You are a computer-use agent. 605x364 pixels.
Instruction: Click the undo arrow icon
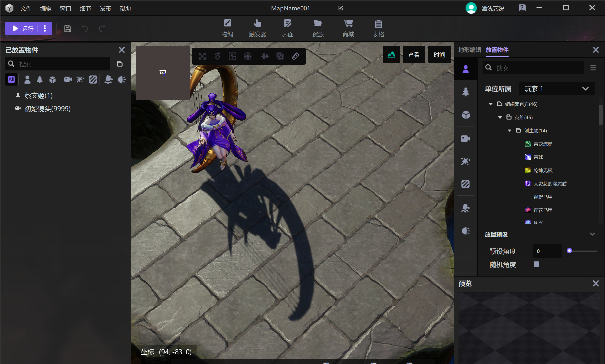click(85, 29)
